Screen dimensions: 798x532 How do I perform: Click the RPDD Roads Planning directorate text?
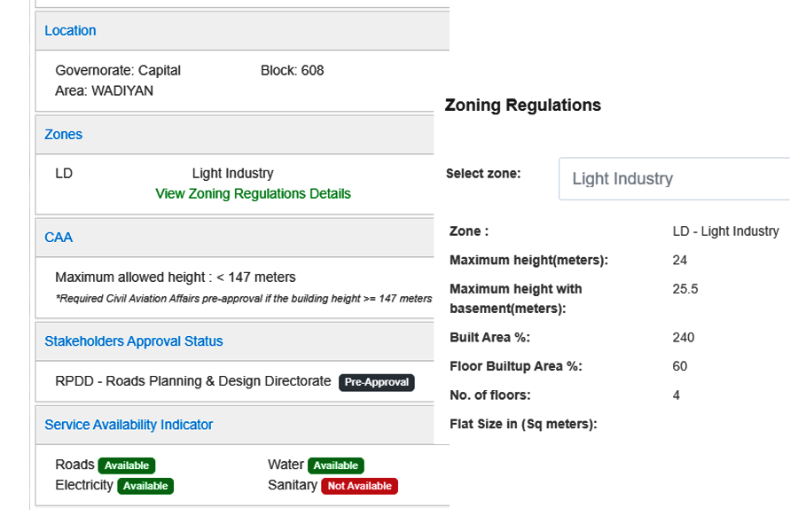(x=193, y=382)
